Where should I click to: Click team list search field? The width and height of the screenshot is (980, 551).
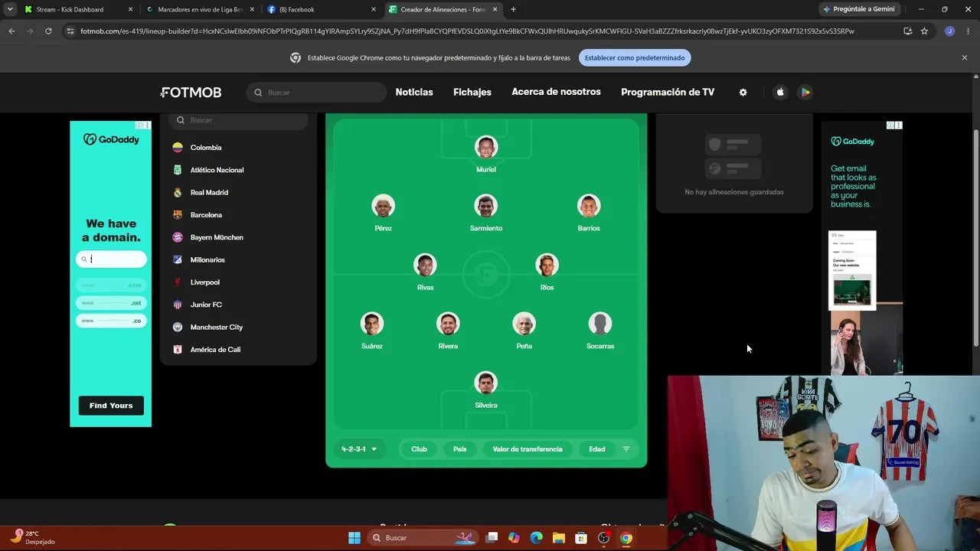point(238,120)
